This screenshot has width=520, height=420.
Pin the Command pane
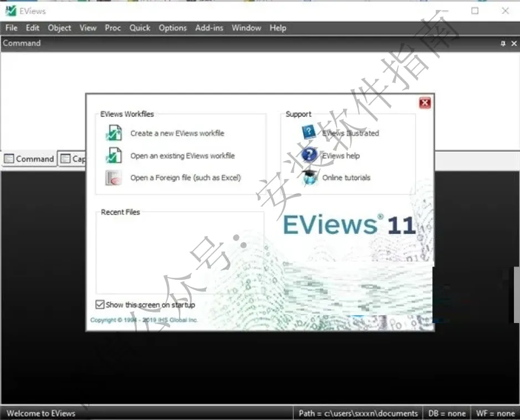coord(503,43)
